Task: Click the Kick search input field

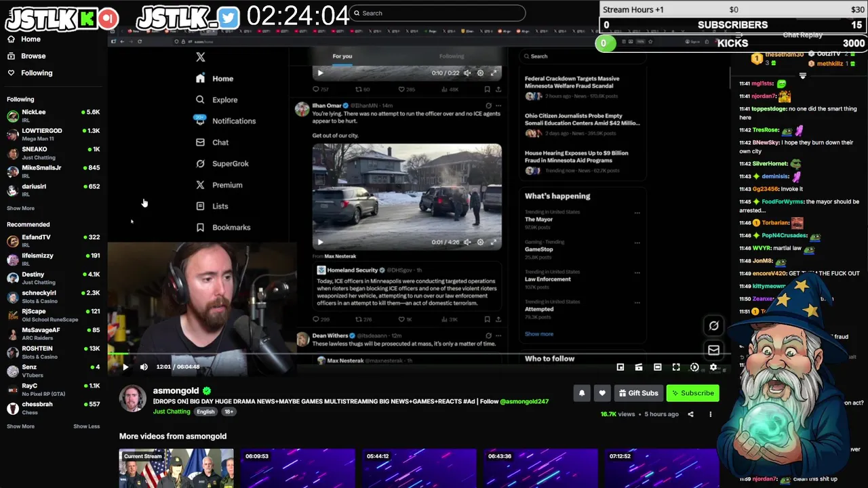Action: tap(438, 13)
